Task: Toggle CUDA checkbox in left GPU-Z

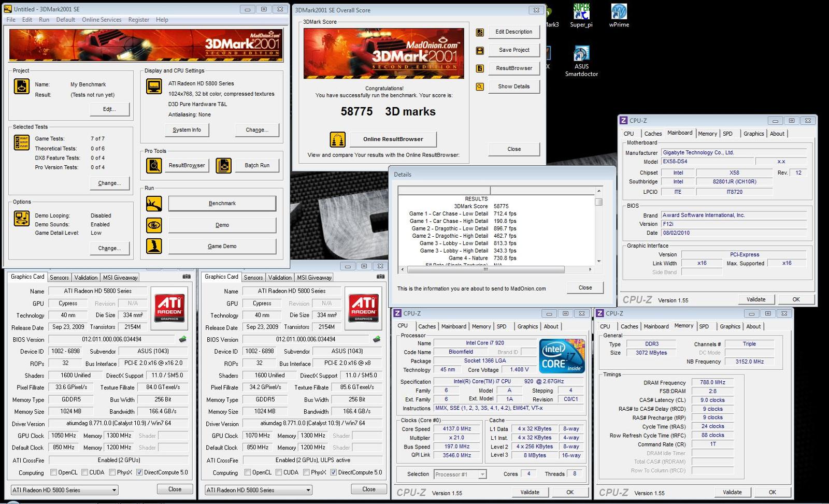Action: point(84,472)
